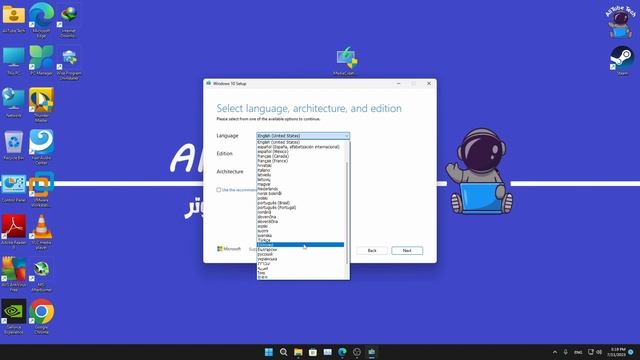Click the Back button
Viewport: 640px width, 360px height.
tap(372, 251)
